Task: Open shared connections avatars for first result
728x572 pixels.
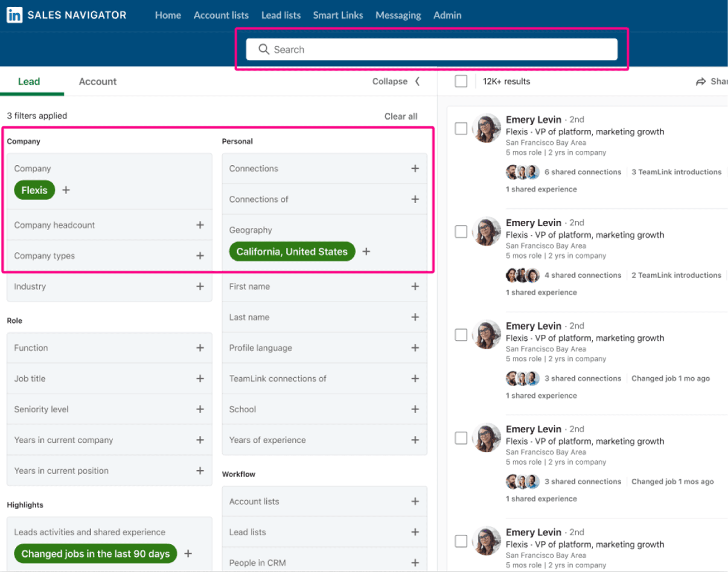Action: pyautogui.click(x=522, y=172)
